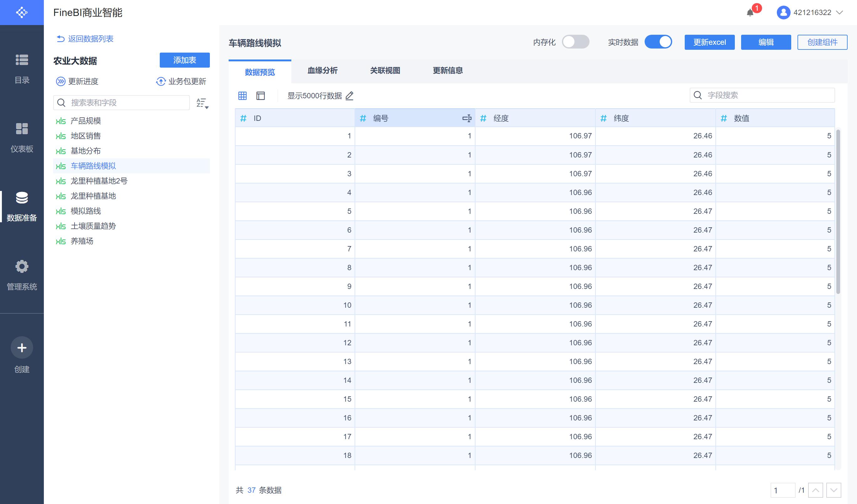Expand the user account dropdown arrow
The image size is (857, 504).
[839, 13]
